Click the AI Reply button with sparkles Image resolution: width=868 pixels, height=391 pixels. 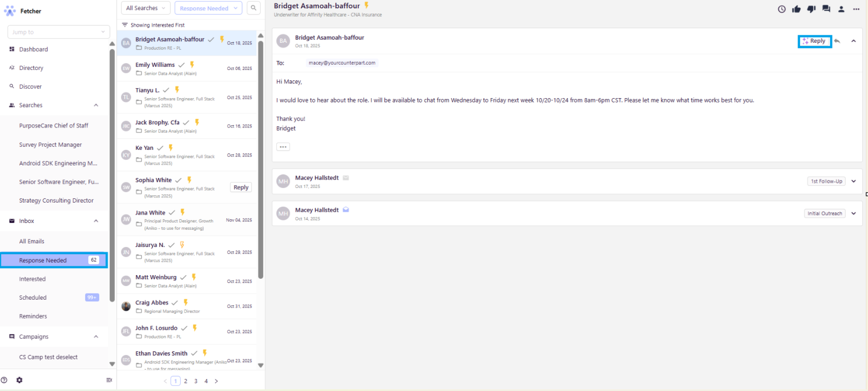(814, 41)
